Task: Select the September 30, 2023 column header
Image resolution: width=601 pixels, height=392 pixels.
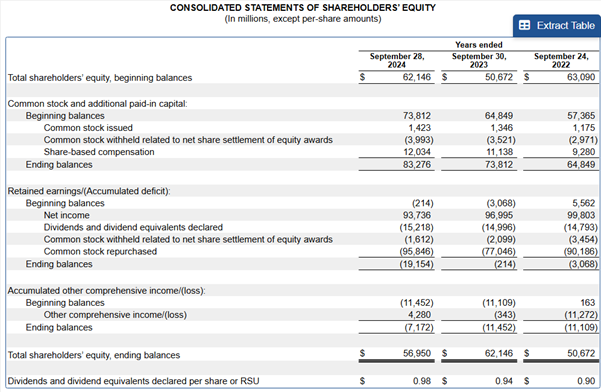Action: point(479,61)
